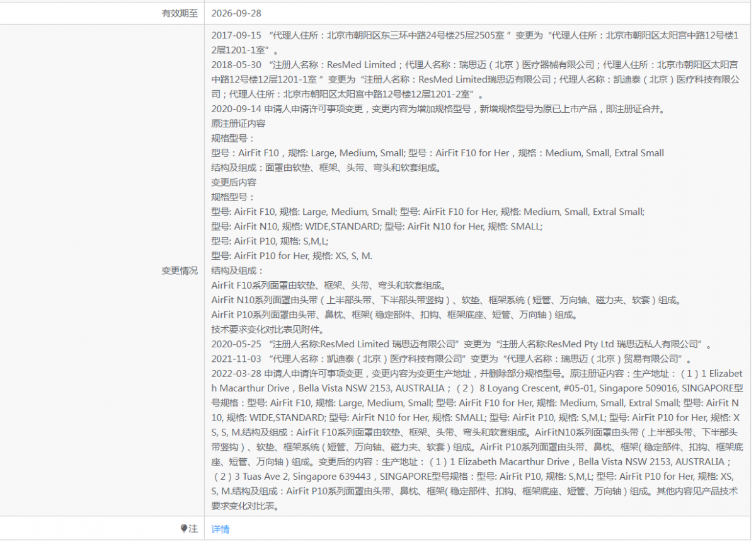Viewport: 756px width, 544px height.
Task: Select the heading line 原注册证内容
Action: [238, 124]
